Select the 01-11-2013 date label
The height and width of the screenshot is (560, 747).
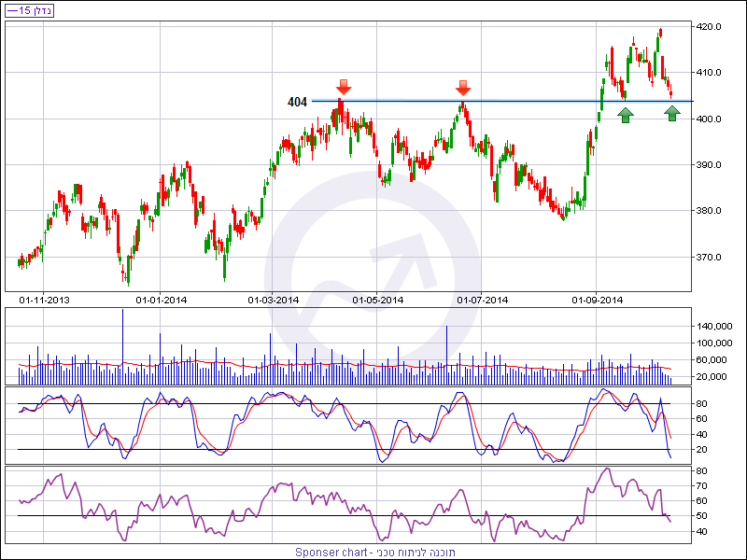coord(44,300)
